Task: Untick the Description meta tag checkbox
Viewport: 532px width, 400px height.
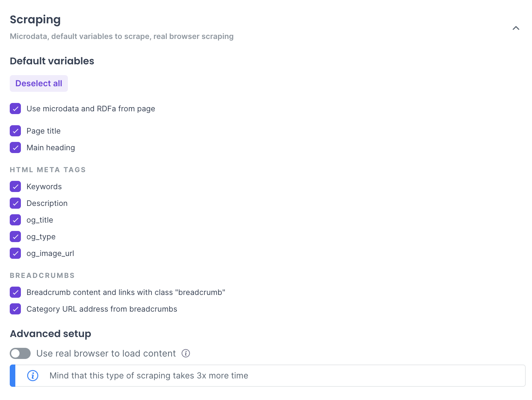Action: (15, 203)
